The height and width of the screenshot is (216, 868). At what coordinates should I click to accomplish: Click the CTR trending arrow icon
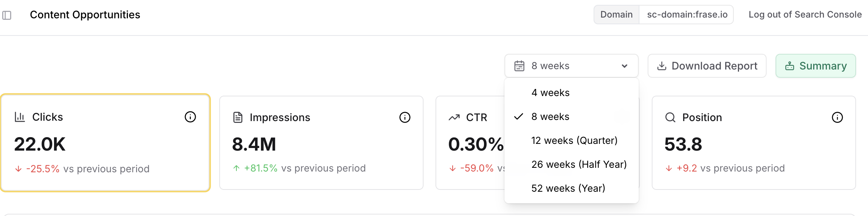click(454, 117)
